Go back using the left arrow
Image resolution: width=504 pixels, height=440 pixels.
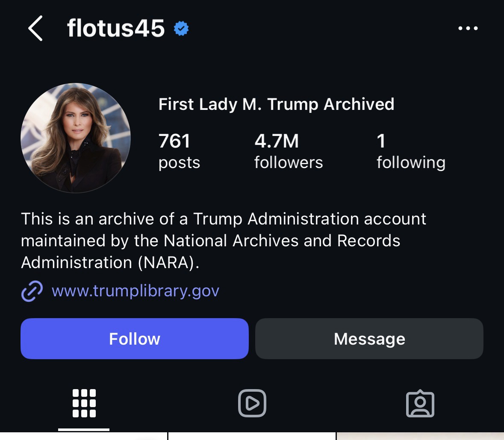(35, 28)
